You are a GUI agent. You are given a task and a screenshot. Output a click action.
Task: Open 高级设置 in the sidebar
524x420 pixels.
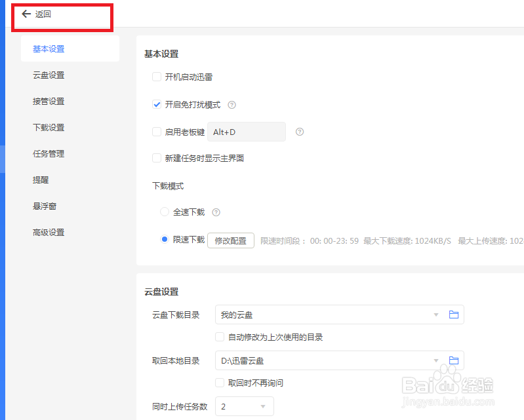49,233
